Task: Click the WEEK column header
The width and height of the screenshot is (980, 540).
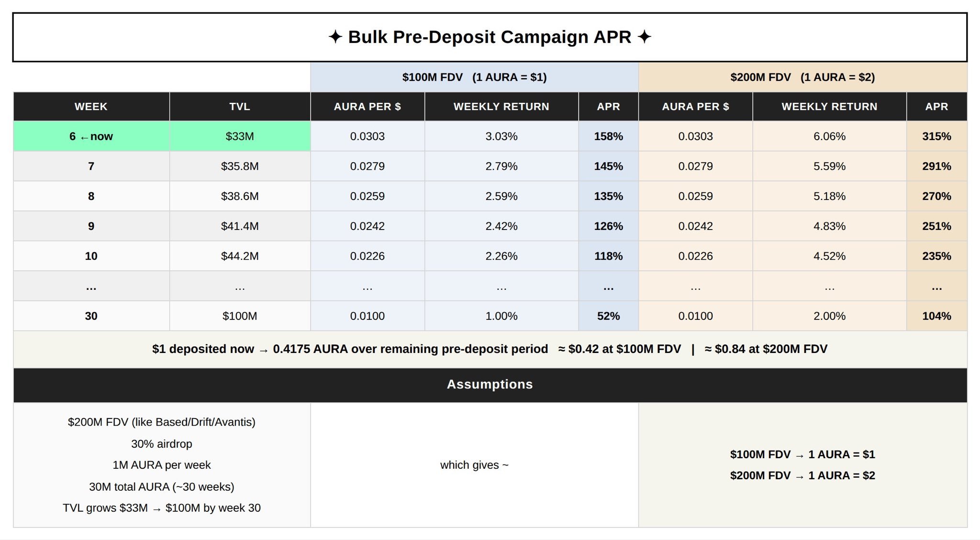Action: coord(91,107)
